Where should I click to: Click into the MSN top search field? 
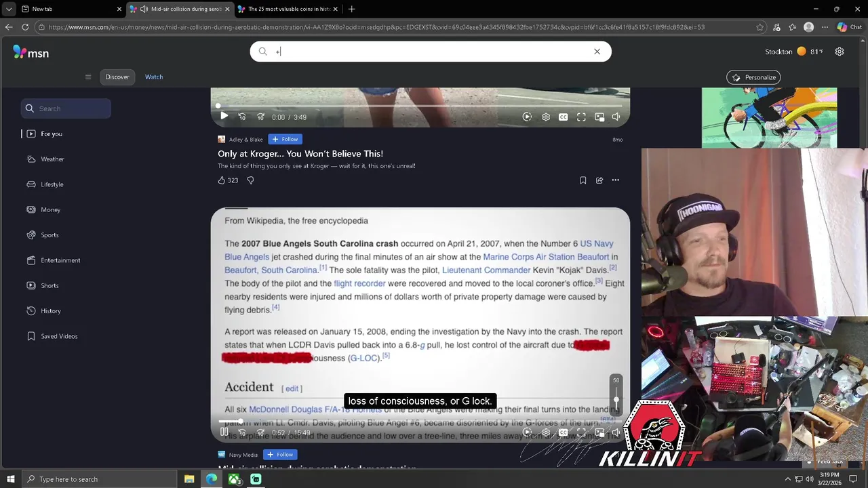(x=431, y=52)
